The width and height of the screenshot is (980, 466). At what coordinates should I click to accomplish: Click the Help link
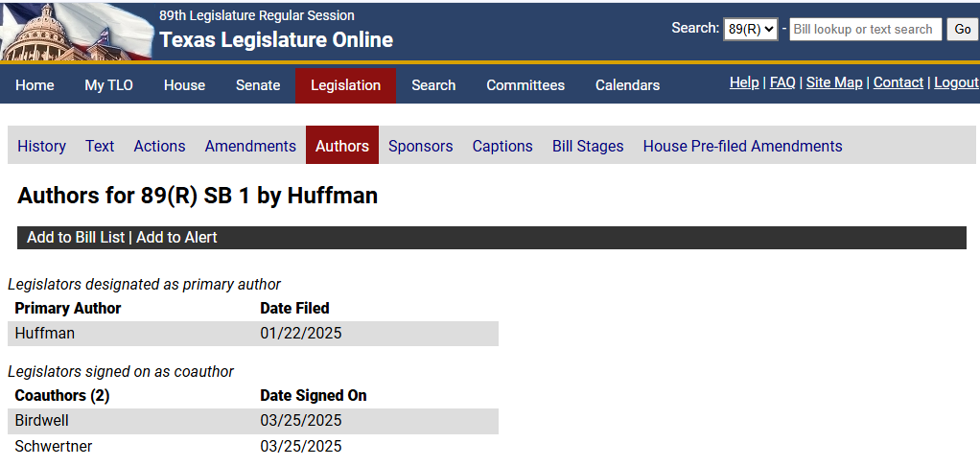pyautogui.click(x=744, y=82)
